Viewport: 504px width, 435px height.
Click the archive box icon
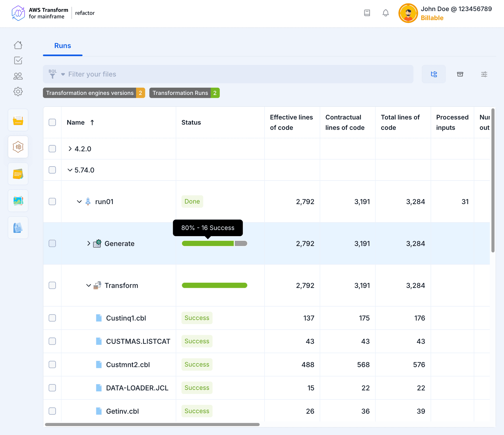pos(460,74)
